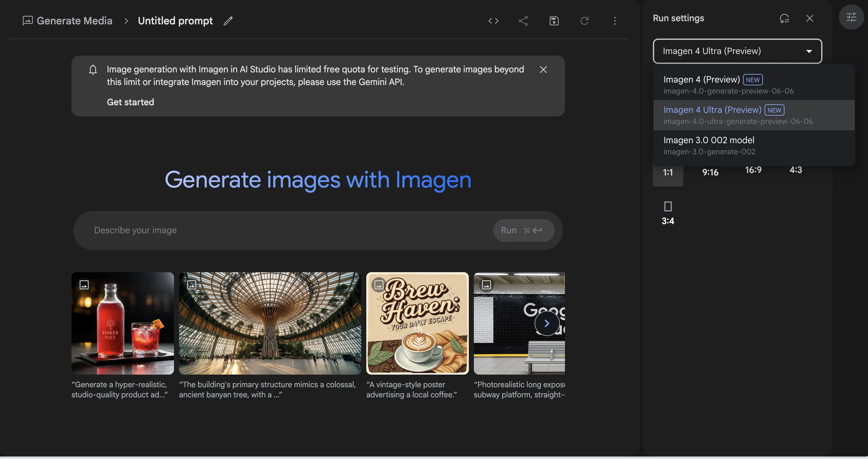Choose the 9:16 aspect ratio option
The width and height of the screenshot is (868, 459).
click(x=710, y=172)
